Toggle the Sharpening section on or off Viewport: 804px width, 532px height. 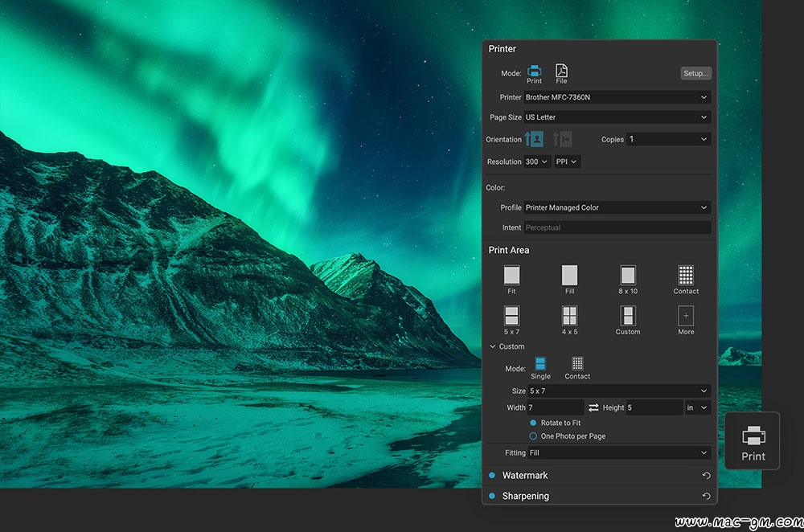click(492, 496)
